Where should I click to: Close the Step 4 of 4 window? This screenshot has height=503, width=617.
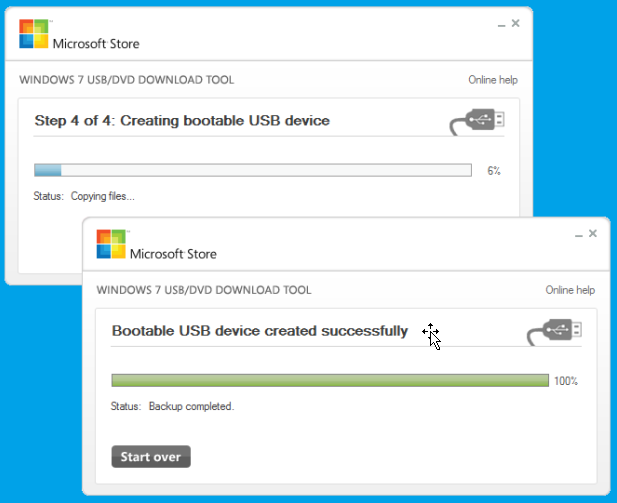click(516, 23)
